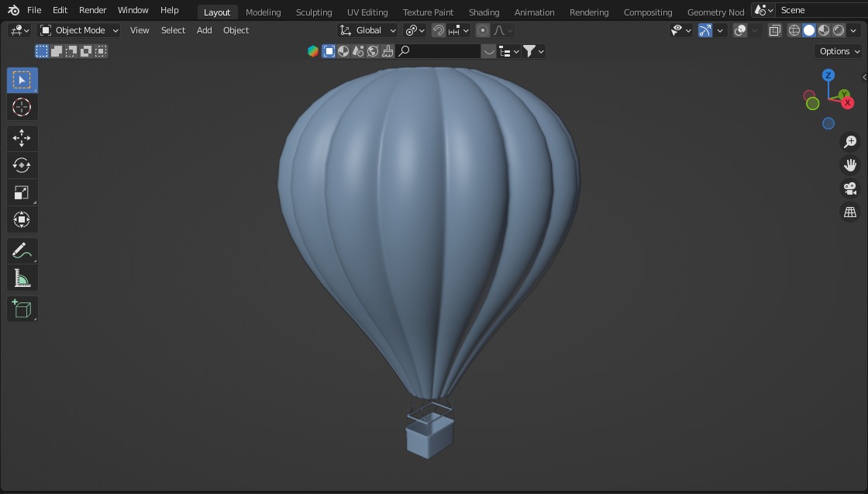This screenshot has height=494, width=868.
Task: Open the File menu
Action: click(x=34, y=10)
